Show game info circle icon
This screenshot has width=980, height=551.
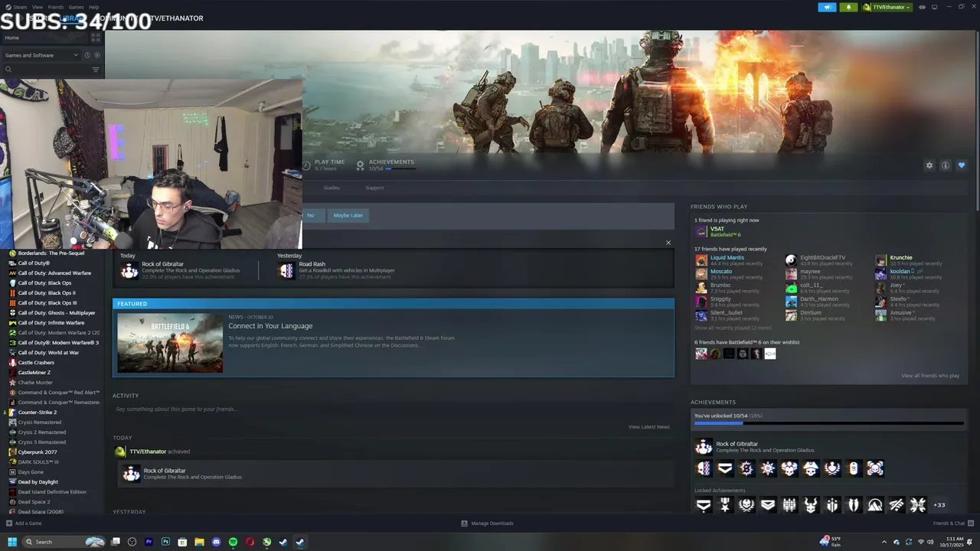point(946,165)
